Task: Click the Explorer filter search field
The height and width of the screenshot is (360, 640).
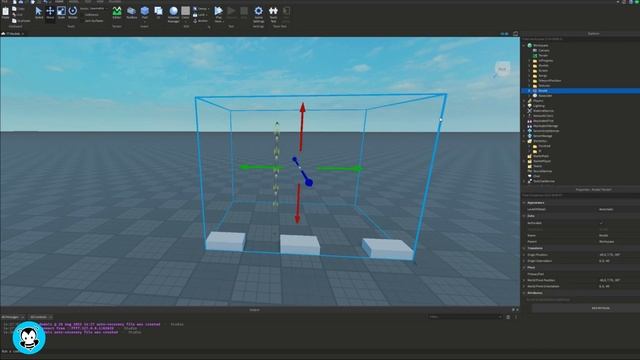Action: tap(580, 39)
